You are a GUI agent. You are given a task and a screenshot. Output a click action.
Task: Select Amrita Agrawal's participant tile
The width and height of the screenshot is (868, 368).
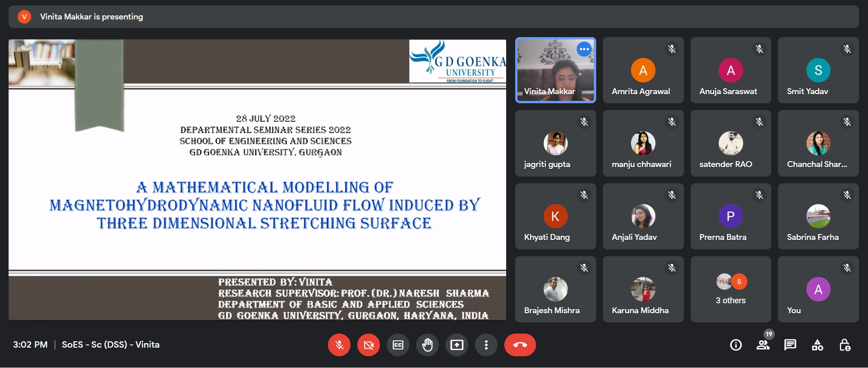[643, 71]
